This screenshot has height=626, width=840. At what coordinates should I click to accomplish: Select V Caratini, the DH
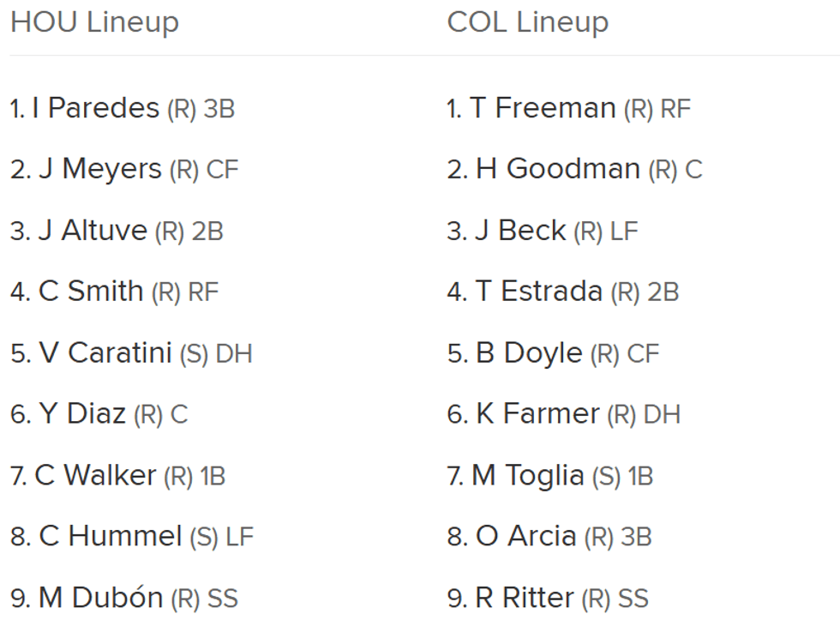pyautogui.click(x=105, y=353)
